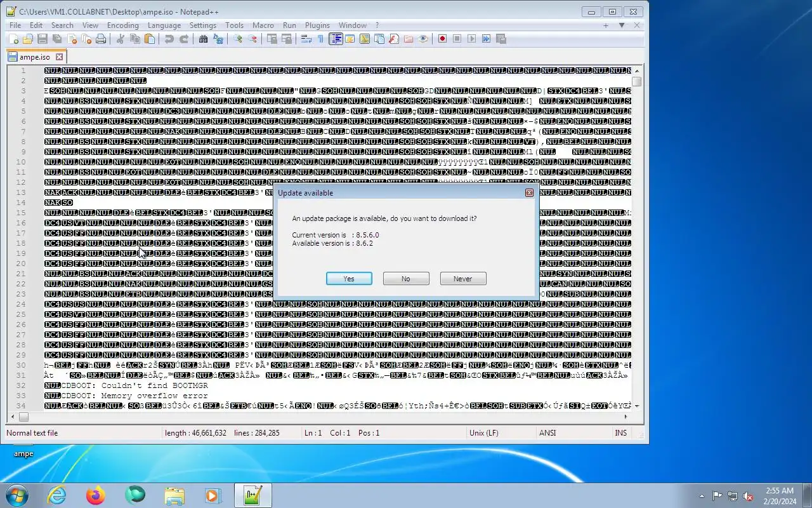Click the Stop Recording macro icon
The height and width of the screenshot is (508, 812).
(x=457, y=39)
